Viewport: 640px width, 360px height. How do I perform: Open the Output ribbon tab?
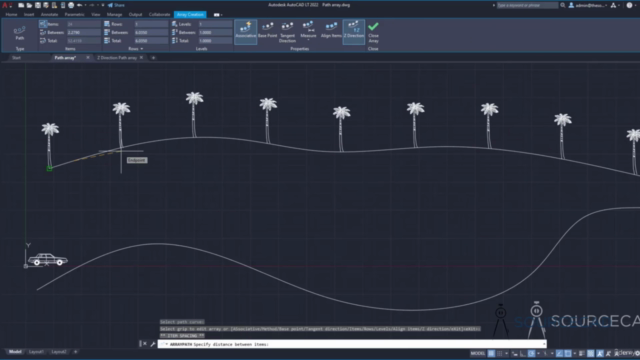(x=136, y=14)
